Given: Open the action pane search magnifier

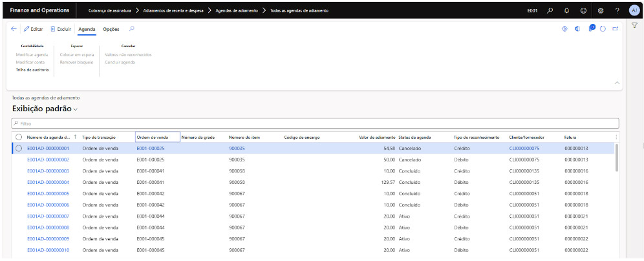Looking at the screenshot, I should click(132, 29).
